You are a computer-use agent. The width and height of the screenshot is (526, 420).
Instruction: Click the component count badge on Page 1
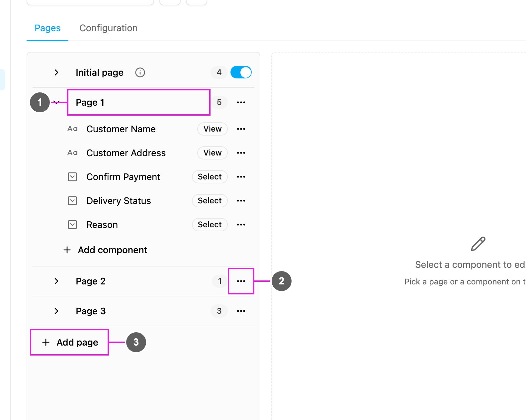tap(219, 102)
